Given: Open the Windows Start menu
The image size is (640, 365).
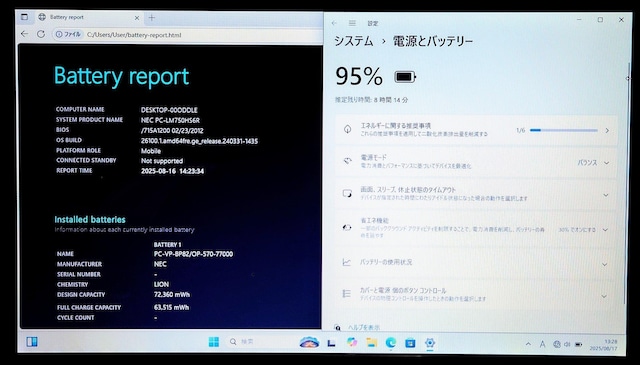Looking at the screenshot, I should point(213,342).
